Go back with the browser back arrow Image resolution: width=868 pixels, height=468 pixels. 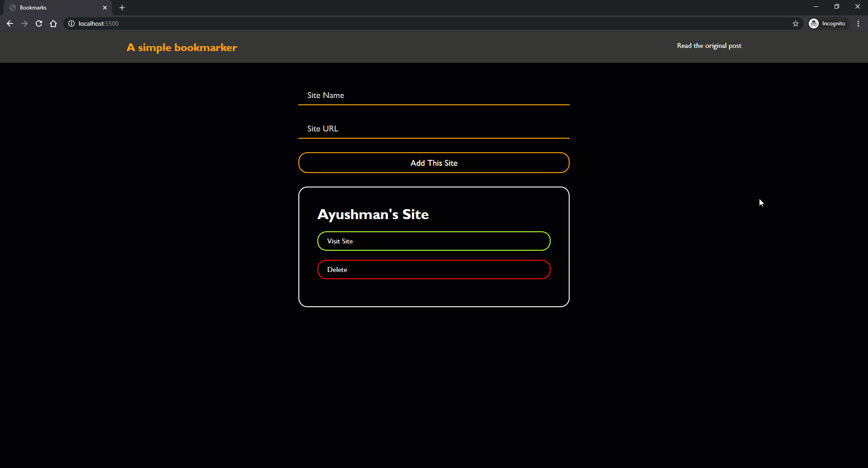click(10, 23)
